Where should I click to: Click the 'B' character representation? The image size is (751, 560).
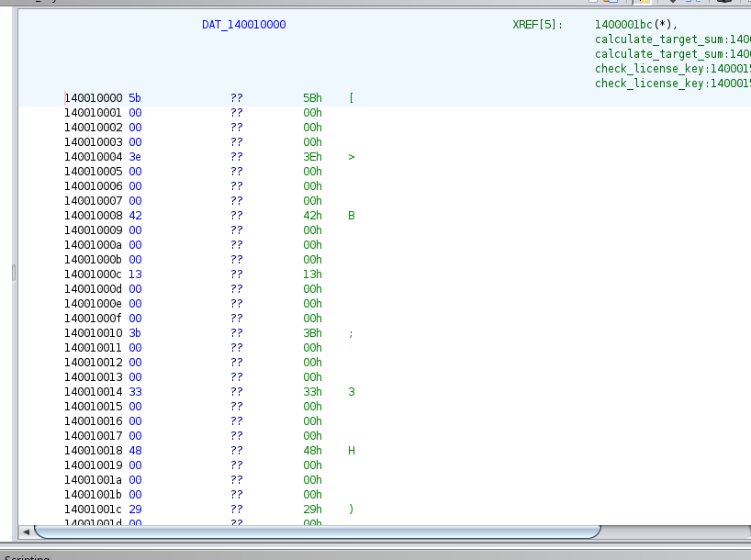point(351,216)
